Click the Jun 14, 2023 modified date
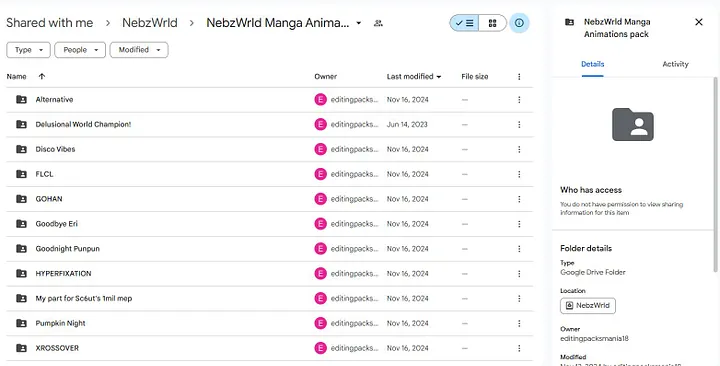This screenshot has height=366, width=720. 407,124
